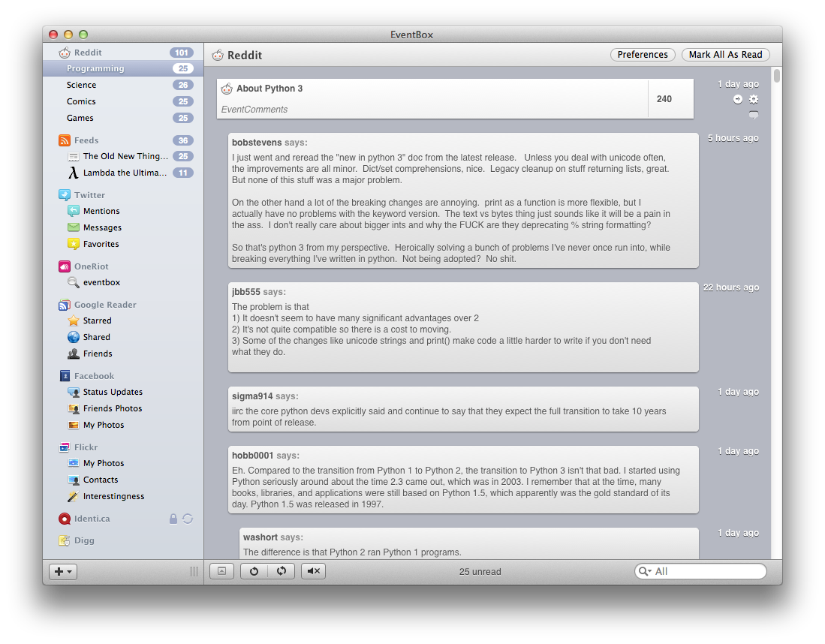This screenshot has height=644, width=825.
Task: Click the All search field
Action: [706, 571]
